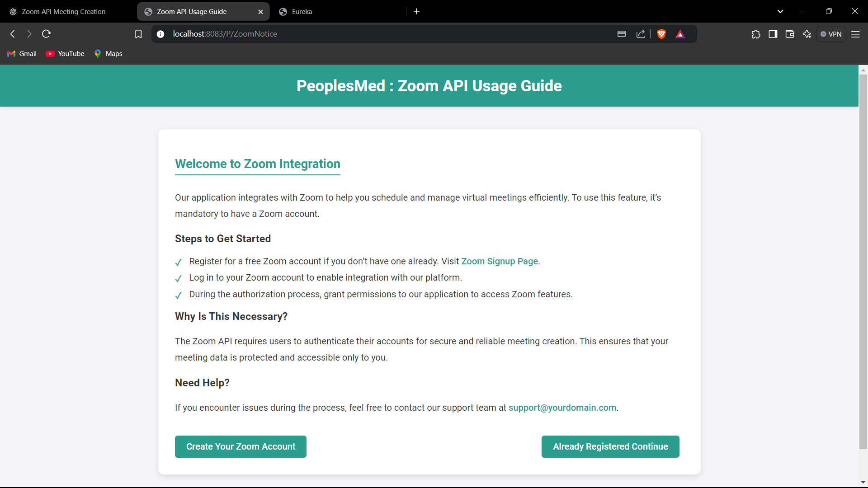This screenshot has width=868, height=488.
Task: Click the vertical page scrollbar
Action: (x=863, y=262)
